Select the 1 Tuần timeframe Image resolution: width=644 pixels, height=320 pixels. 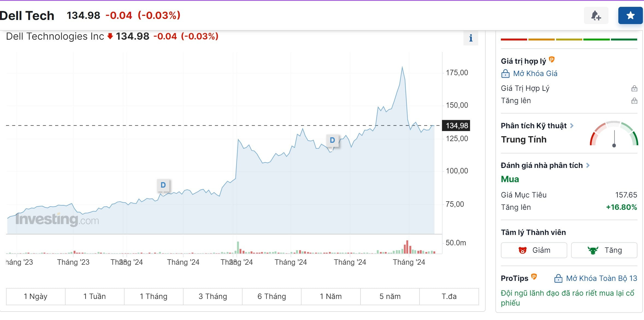click(94, 296)
